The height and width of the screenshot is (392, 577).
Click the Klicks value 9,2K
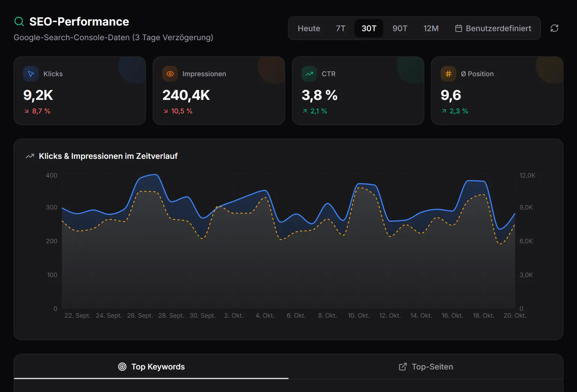click(x=38, y=95)
